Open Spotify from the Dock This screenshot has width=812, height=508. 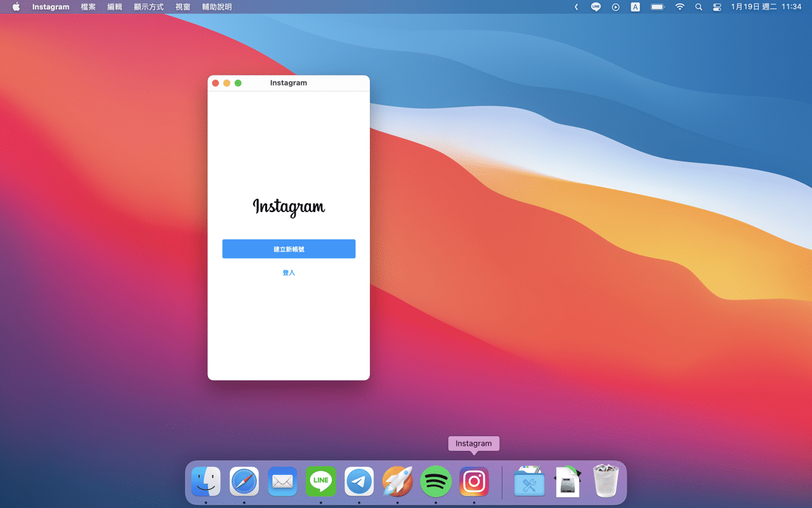pos(436,482)
